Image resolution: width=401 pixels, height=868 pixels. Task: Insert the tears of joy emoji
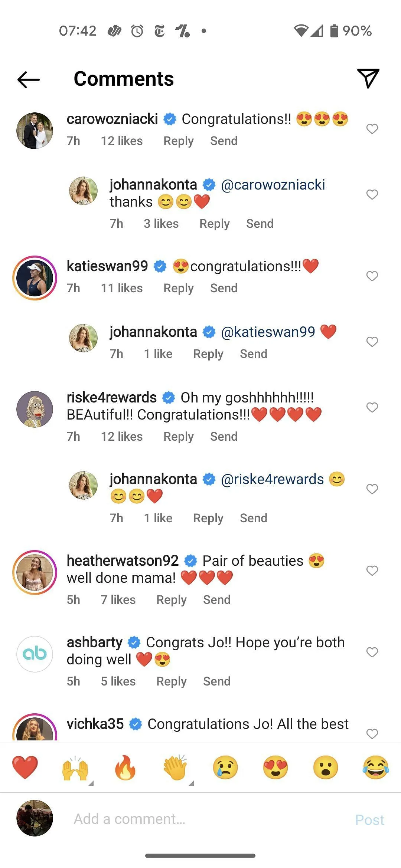tap(376, 767)
